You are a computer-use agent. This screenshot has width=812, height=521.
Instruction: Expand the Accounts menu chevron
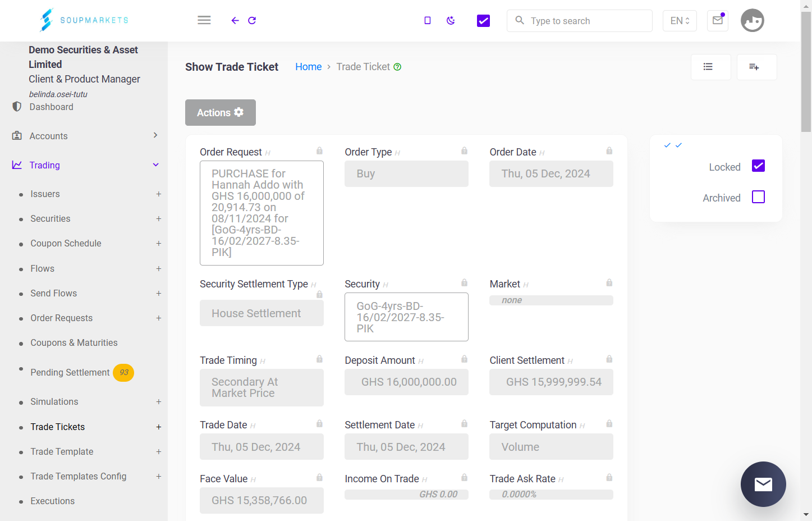click(155, 135)
